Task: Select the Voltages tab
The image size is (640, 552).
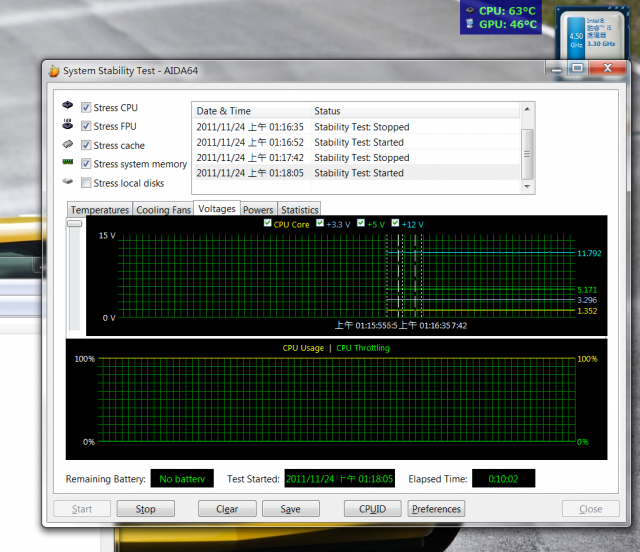Action: [217, 208]
